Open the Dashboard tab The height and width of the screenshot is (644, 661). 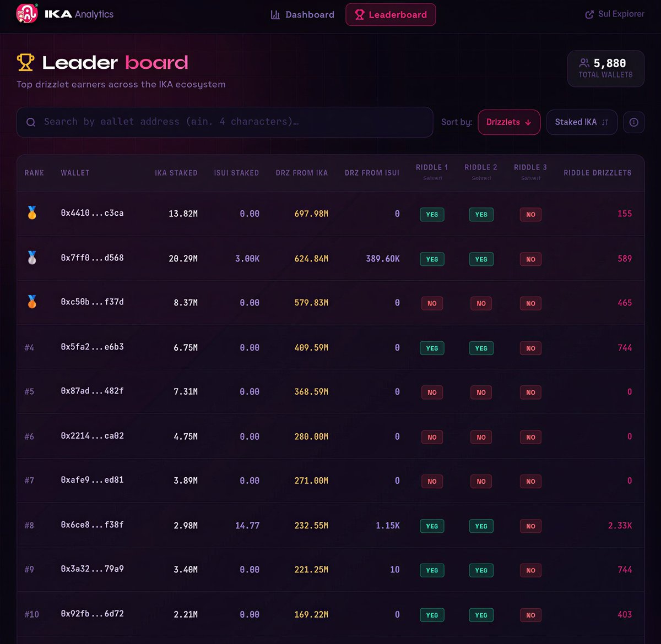pyautogui.click(x=302, y=15)
